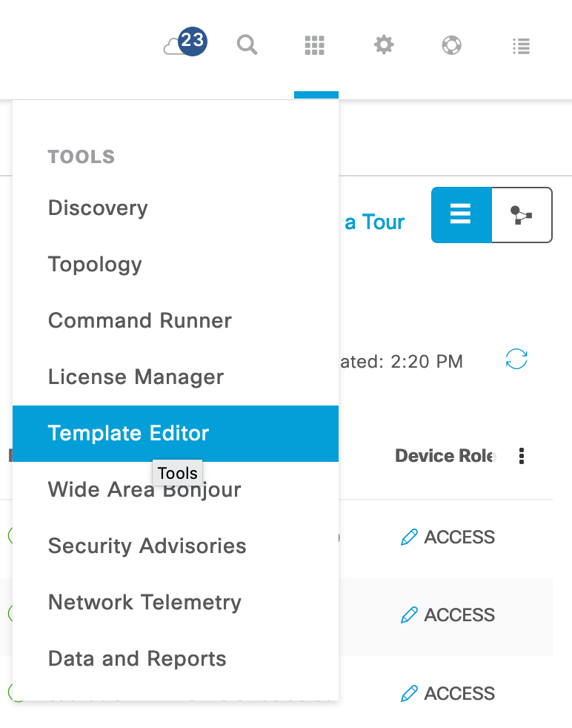Open the activity list icon
The height and width of the screenshot is (728, 572).
[x=521, y=45]
